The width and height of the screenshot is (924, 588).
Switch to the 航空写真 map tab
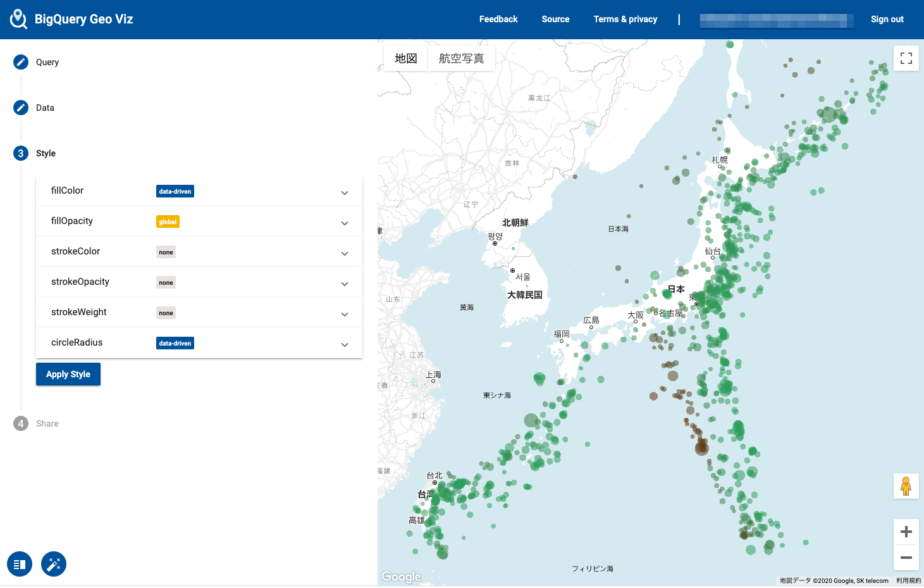pos(461,58)
